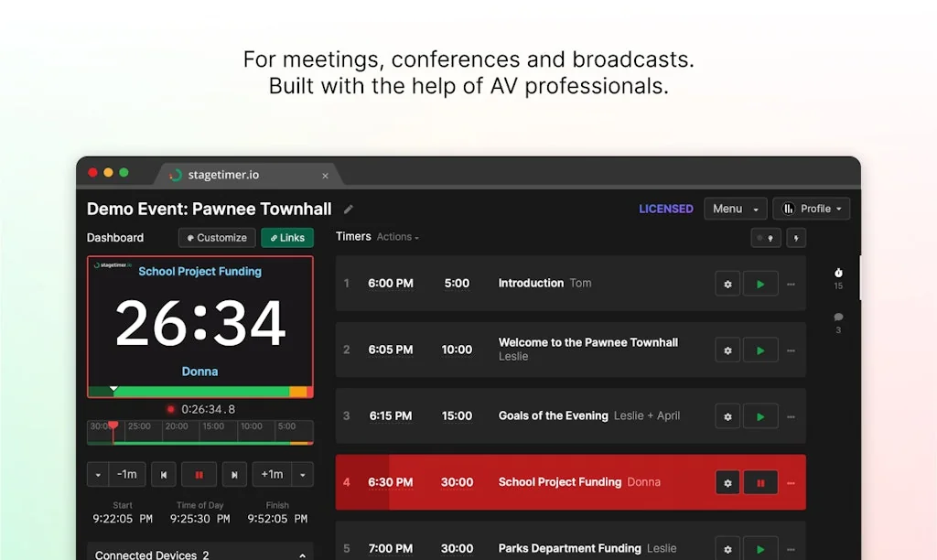The image size is (937, 560).
Task: Open settings for the Introduction timer
Action: (x=727, y=284)
